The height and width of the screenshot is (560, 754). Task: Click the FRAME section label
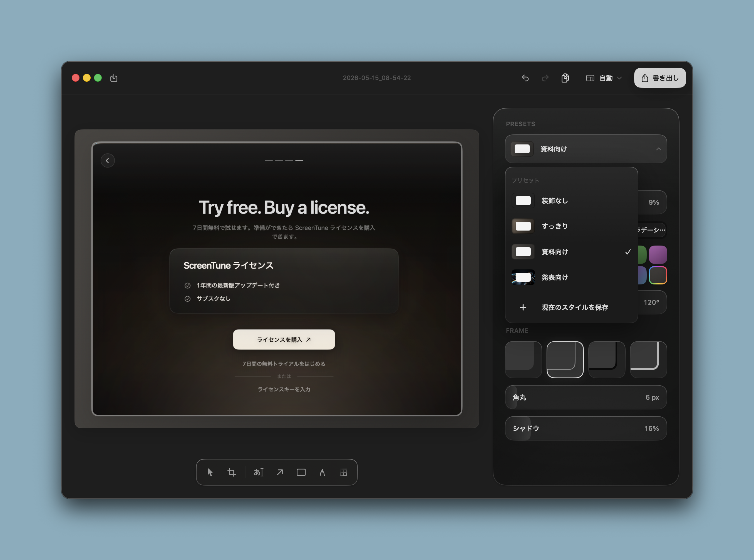click(x=517, y=331)
